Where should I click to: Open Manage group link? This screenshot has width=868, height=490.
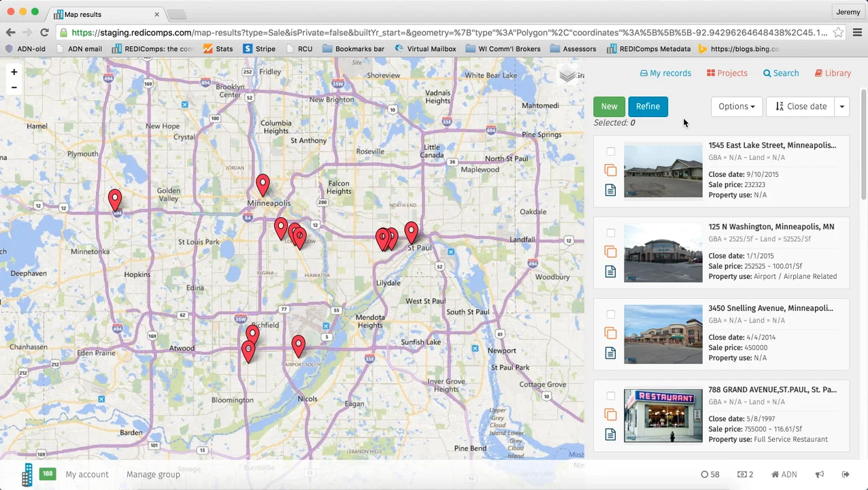click(x=153, y=474)
